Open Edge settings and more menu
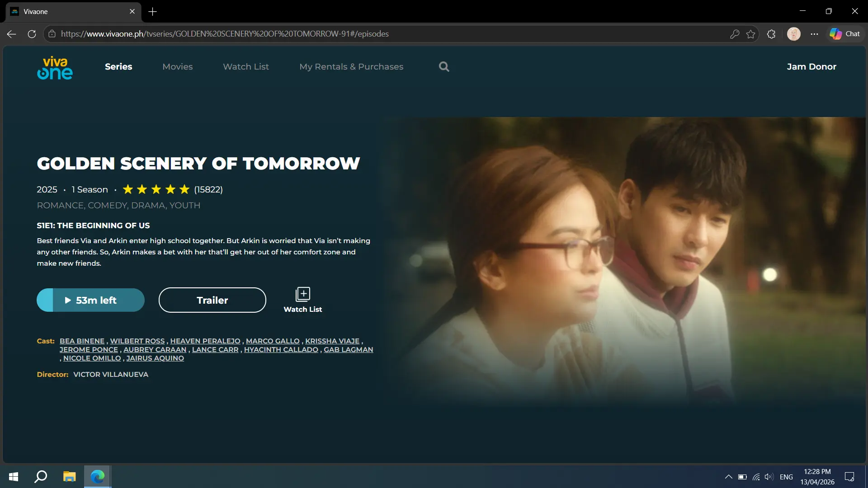 (814, 34)
